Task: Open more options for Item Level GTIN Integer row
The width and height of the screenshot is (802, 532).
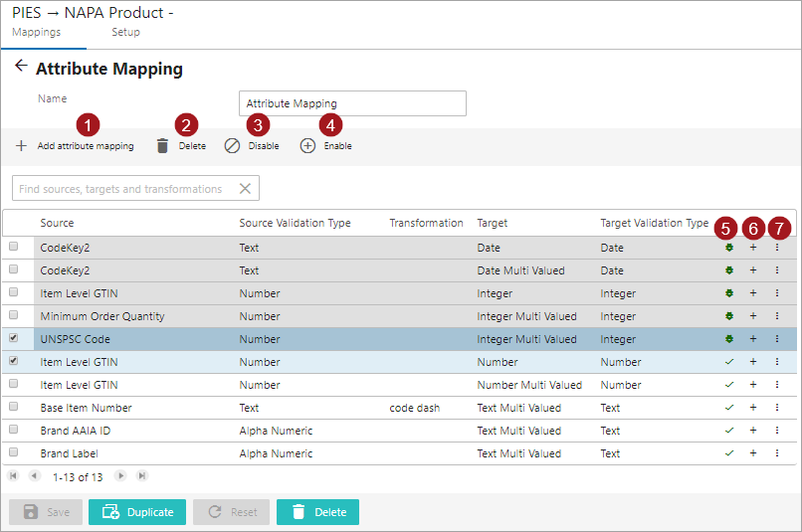Action: click(x=777, y=293)
